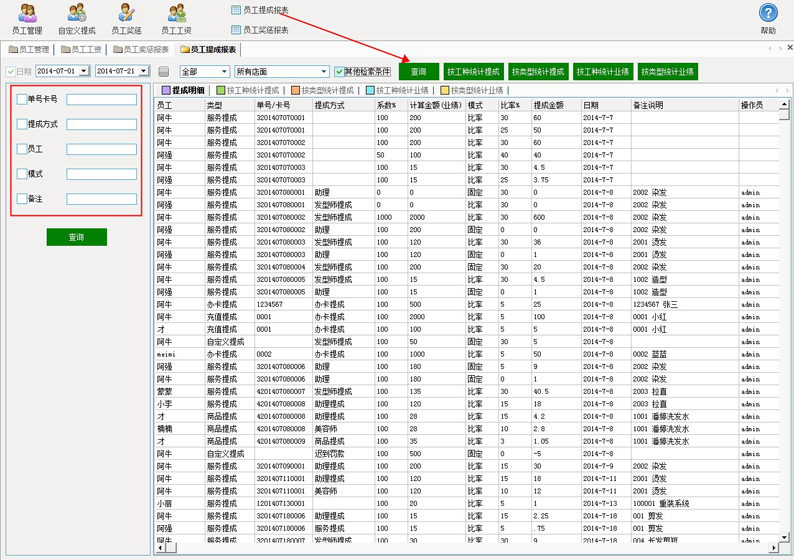Click vertical scrollbar down arrow

pos(784,537)
